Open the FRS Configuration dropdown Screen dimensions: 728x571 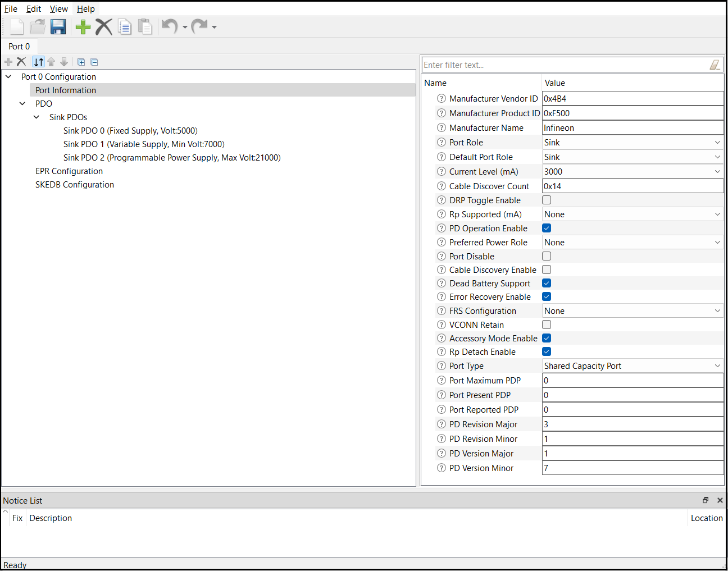[x=633, y=310]
